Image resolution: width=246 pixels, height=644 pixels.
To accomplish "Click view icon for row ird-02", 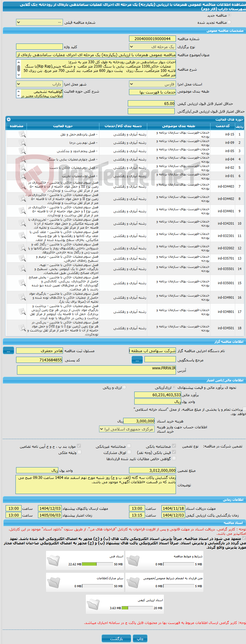I will [22, 168].
